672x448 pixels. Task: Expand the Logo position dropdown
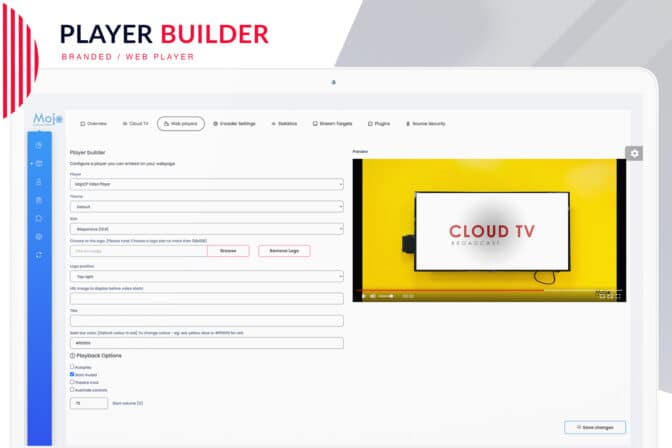[x=207, y=277]
